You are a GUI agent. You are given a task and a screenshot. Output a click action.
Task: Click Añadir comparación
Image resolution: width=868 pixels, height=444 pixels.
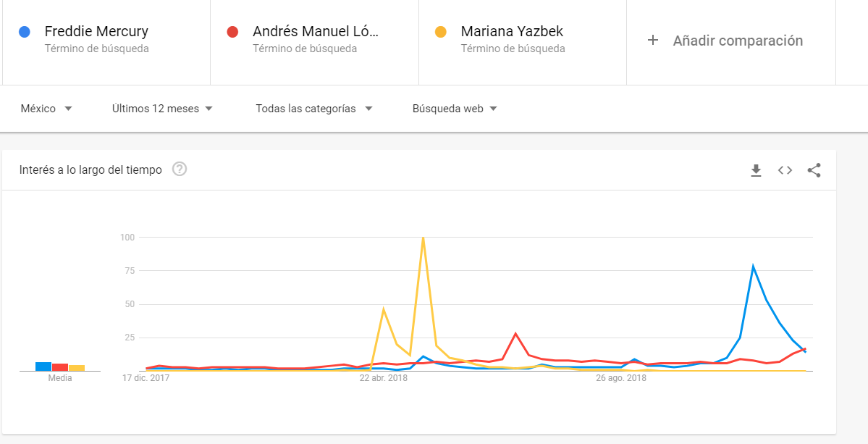(x=737, y=41)
